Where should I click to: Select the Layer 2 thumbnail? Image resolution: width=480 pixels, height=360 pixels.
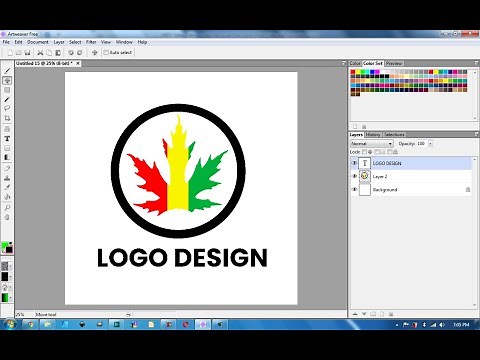pos(365,176)
